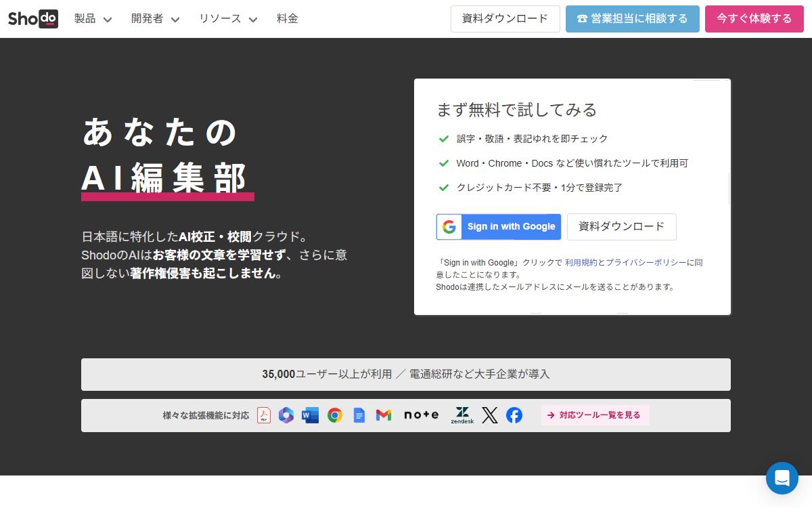Screen dimensions: 812x508
Task: Click the X (Twitter) icon
Action: pyautogui.click(x=490, y=415)
